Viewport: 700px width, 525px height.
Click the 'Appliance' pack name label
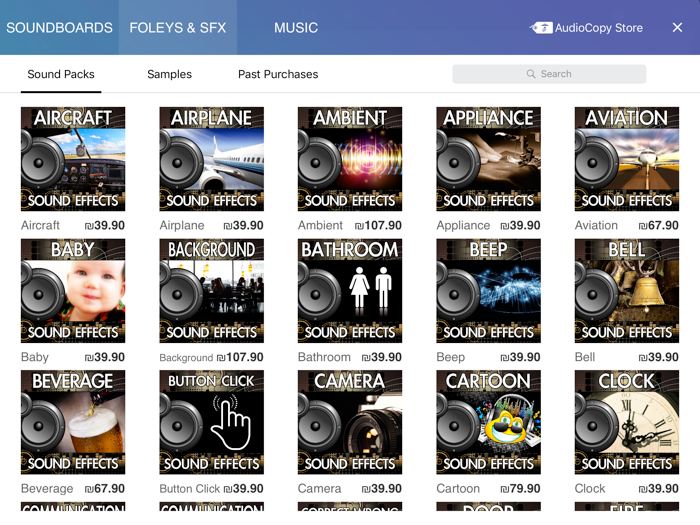463,225
